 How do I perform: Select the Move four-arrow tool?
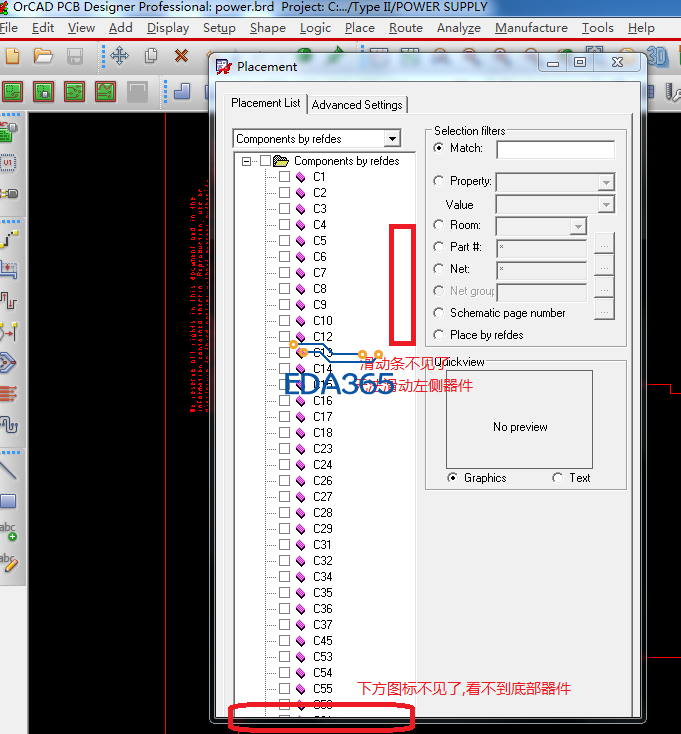tap(120, 56)
